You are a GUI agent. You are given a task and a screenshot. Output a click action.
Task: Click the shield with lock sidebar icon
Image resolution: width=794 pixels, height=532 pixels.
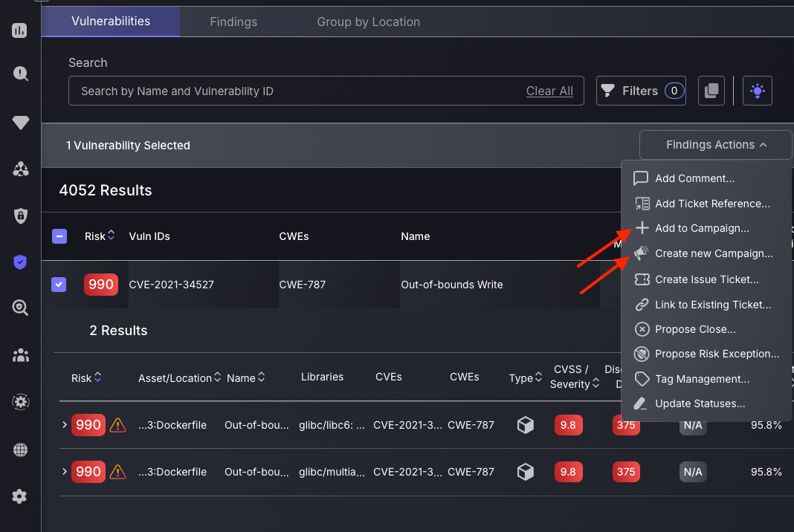pos(20,215)
